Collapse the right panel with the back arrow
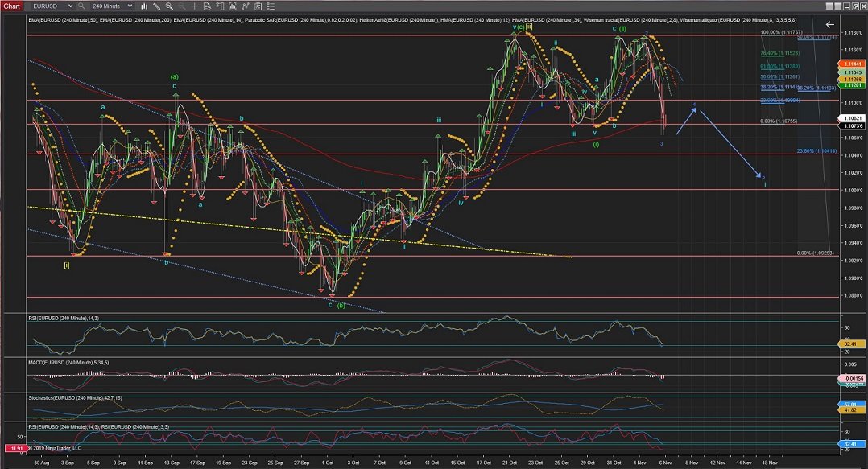The image size is (868, 469). (829, 24)
